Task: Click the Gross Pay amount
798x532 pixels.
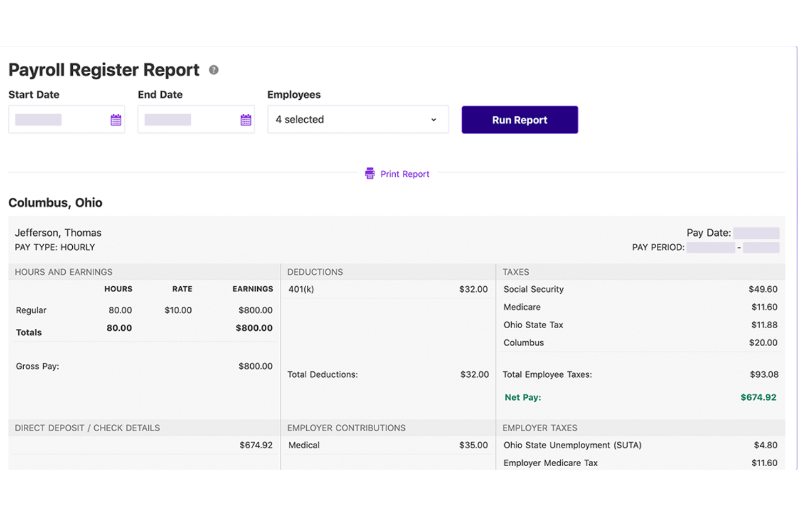Action: click(256, 366)
